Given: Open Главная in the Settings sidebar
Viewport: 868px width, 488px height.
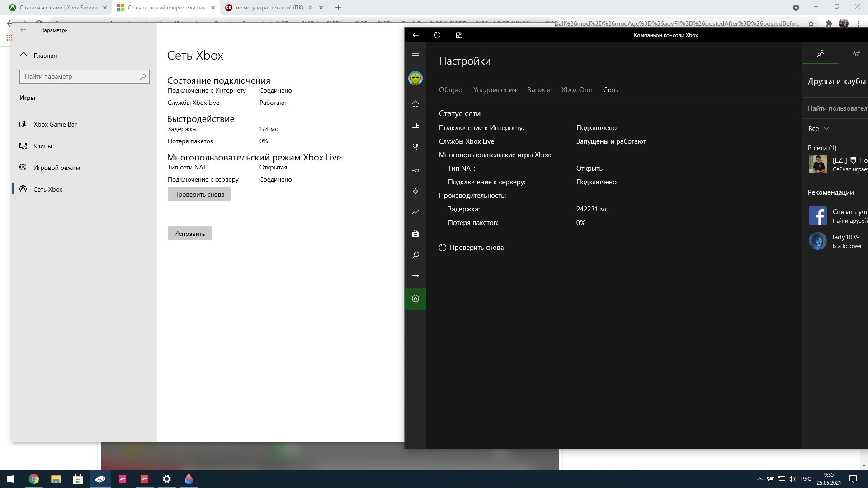Looking at the screenshot, I should [x=84, y=56].
